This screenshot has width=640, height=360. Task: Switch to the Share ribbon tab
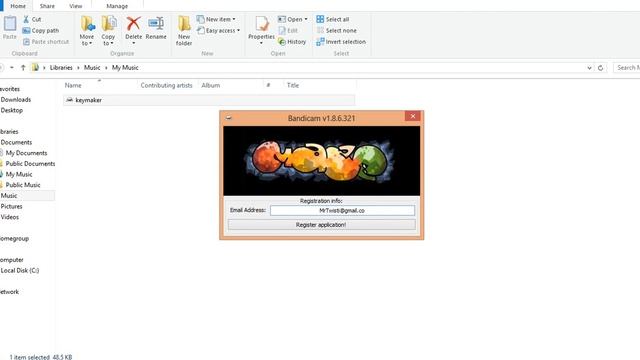pyautogui.click(x=47, y=6)
